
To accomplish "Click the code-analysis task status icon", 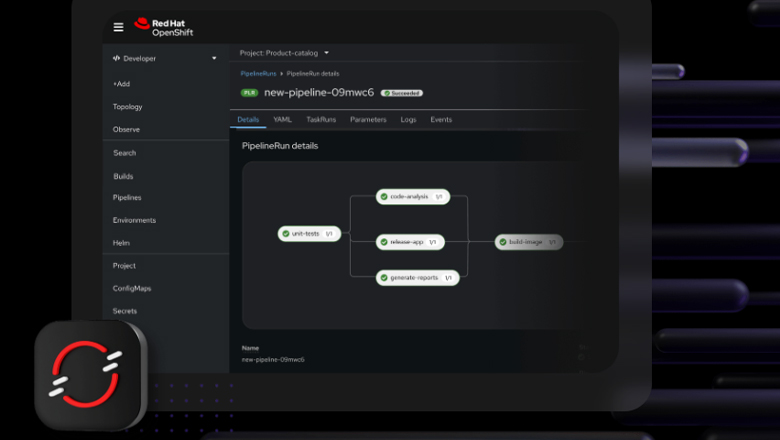I will point(384,197).
